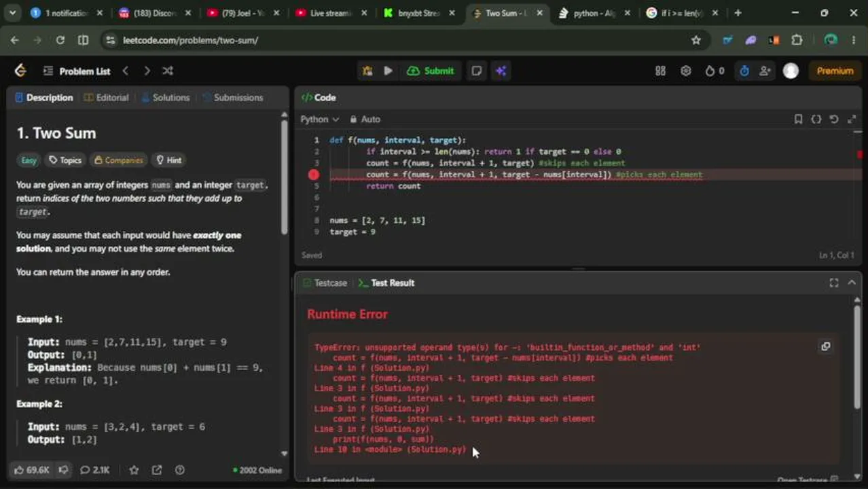Open the Chrome three-dot menu
868x489 pixels.
pos(854,40)
